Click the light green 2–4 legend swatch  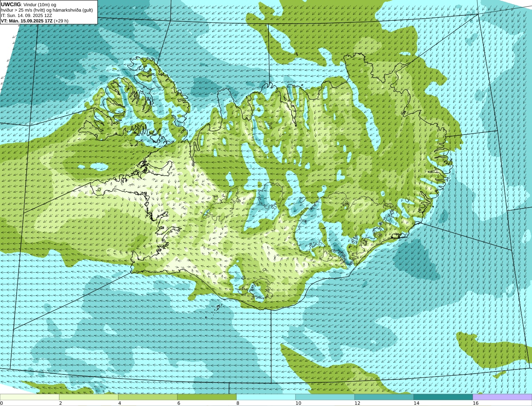tap(89, 397)
